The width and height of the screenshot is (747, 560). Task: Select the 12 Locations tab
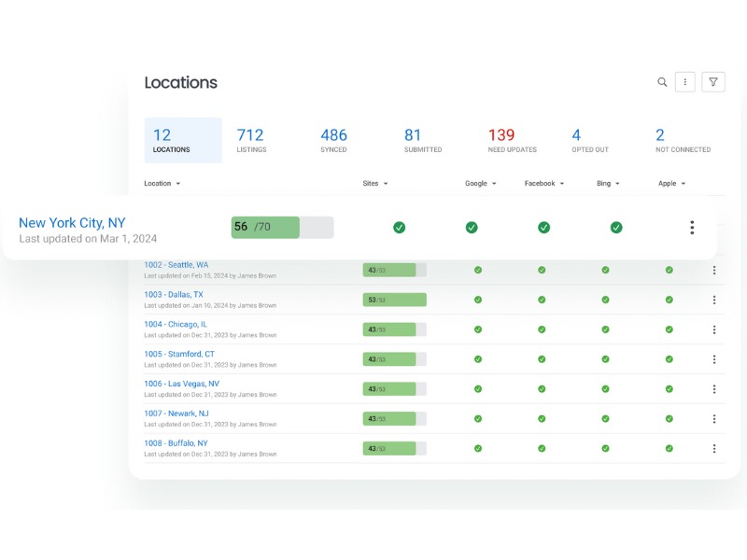(x=182, y=138)
